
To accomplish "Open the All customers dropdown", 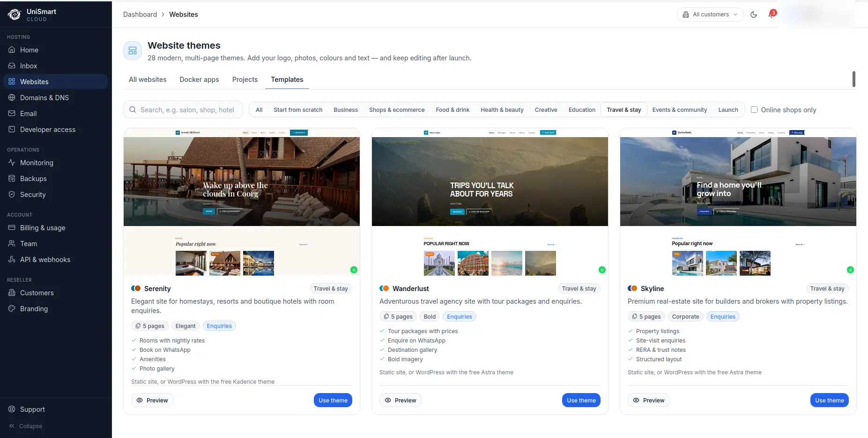I will (x=710, y=15).
